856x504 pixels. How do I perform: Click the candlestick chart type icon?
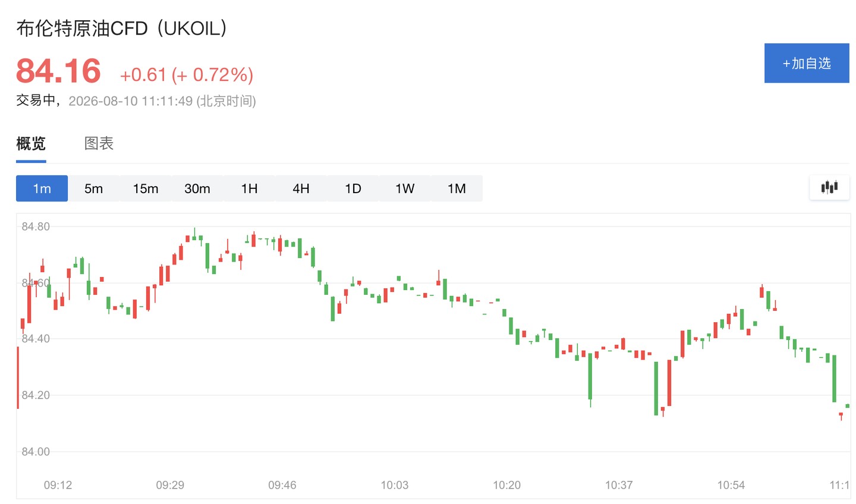click(x=829, y=188)
